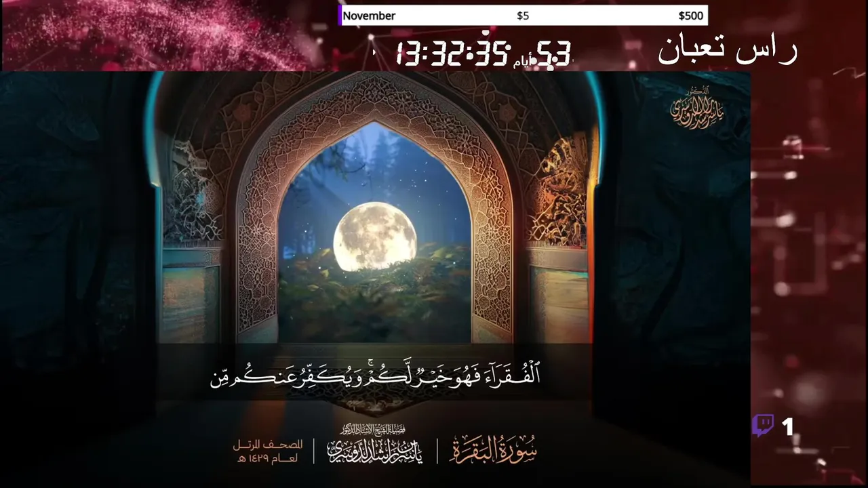This screenshot has height=488, width=868.
Task: Click the سورة البقرة surah title
Action: (493, 449)
